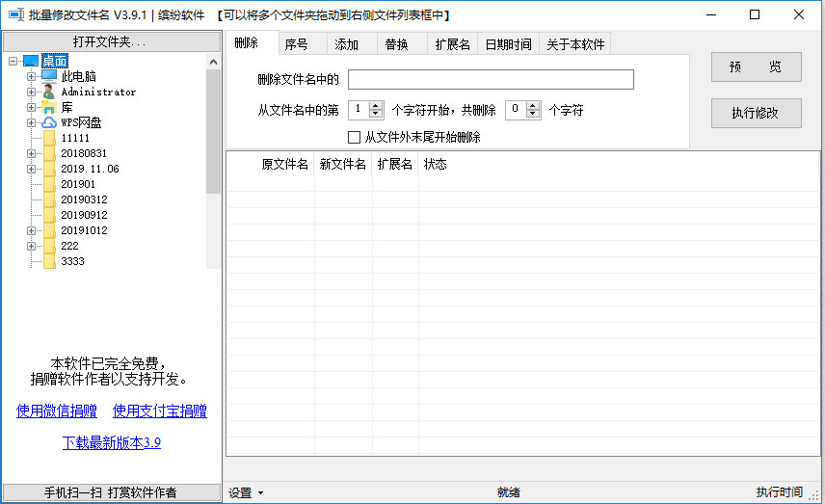Expand the 2019.11.06 folder node

[x=31, y=169]
